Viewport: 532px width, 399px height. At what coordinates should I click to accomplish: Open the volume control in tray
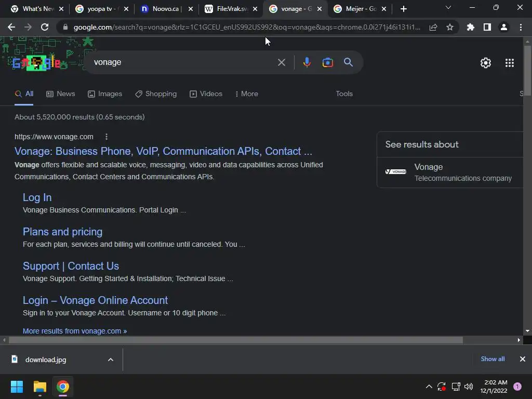[x=469, y=387]
